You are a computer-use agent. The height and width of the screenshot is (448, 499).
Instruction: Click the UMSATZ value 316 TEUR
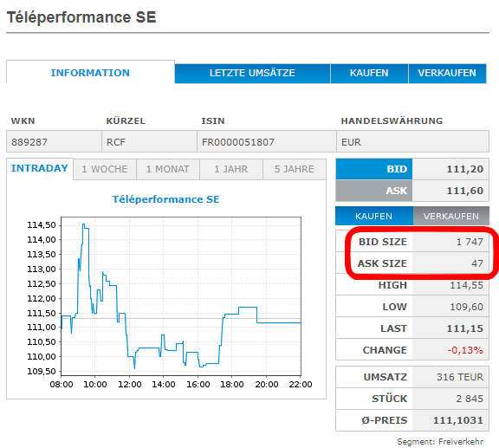click(460, 377)
